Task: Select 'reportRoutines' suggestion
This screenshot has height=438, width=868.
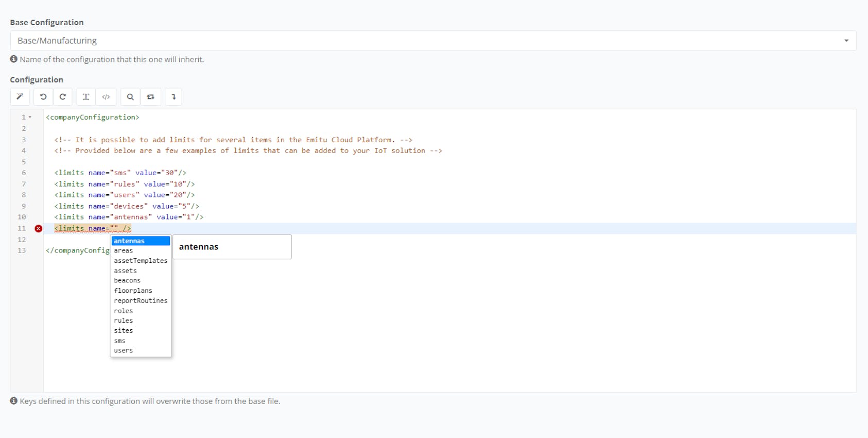Action: [x=141, y=301]
